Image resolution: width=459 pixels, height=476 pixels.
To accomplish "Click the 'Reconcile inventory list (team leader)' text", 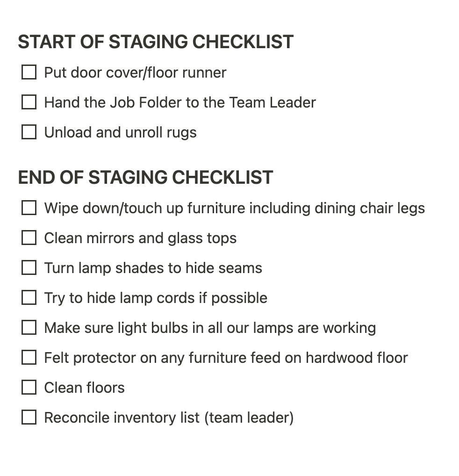I will pyautogui.click(x=169, y=418).
